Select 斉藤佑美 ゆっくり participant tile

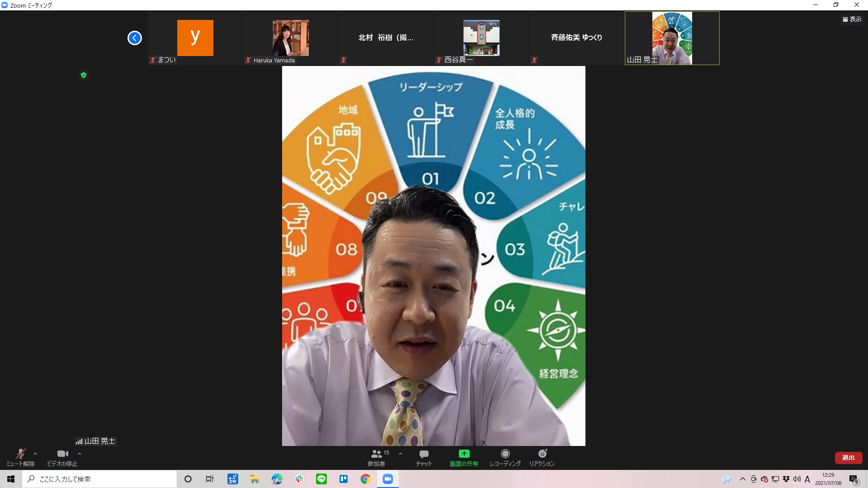577,38
